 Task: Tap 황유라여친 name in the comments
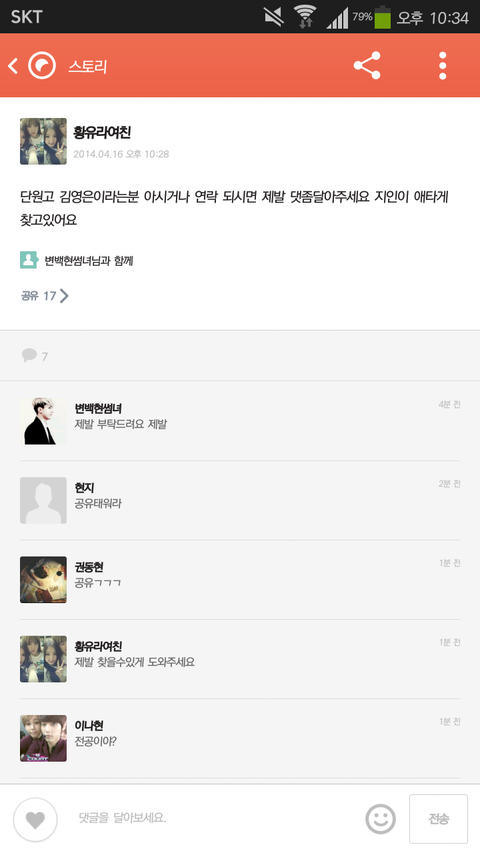98,646
